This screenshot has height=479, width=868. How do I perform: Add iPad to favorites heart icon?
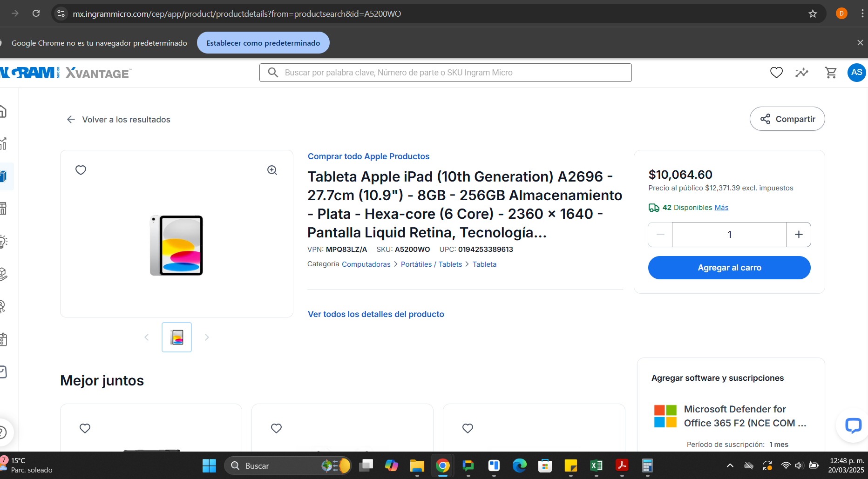(81, 170)
